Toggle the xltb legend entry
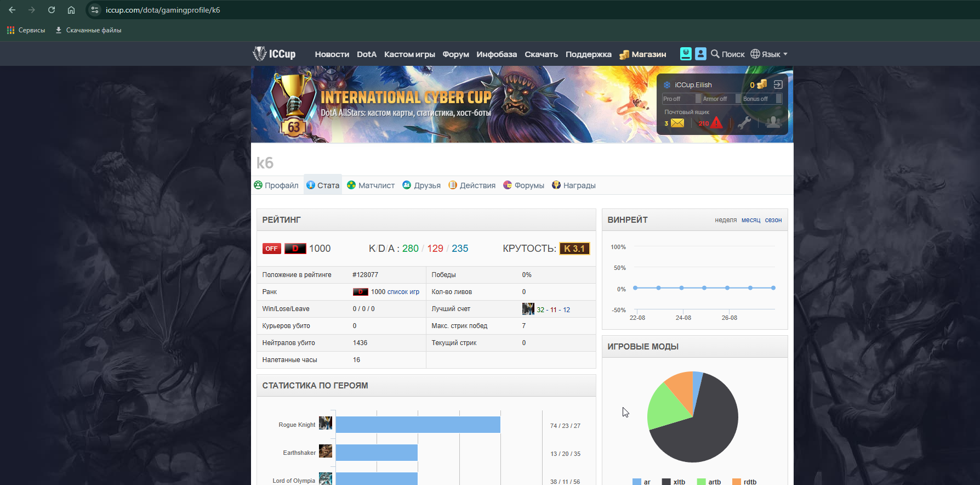Screen dimensions: 980x485 click(674, 482)
